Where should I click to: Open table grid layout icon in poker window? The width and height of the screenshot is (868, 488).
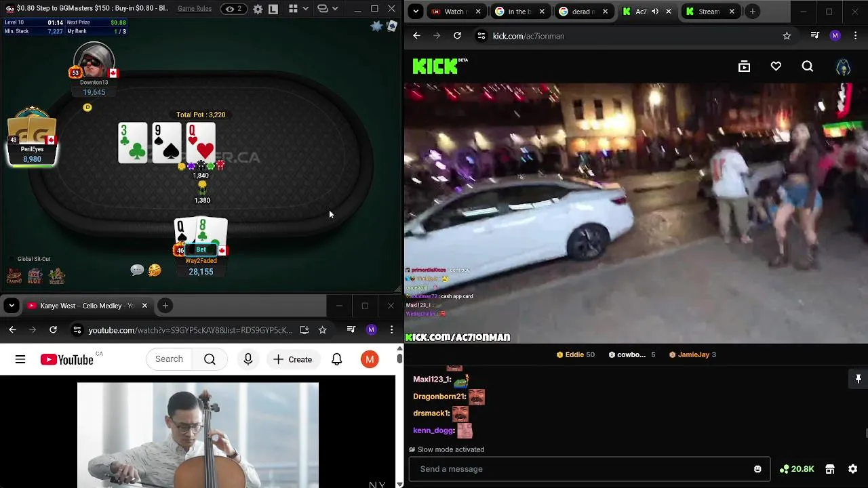point(293,9)
